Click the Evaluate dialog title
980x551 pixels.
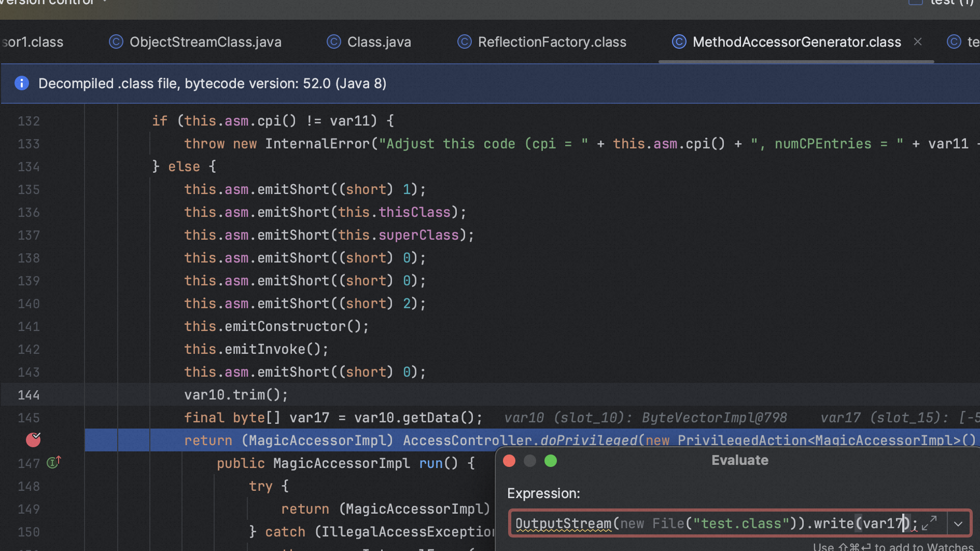(x=740, y=460)
